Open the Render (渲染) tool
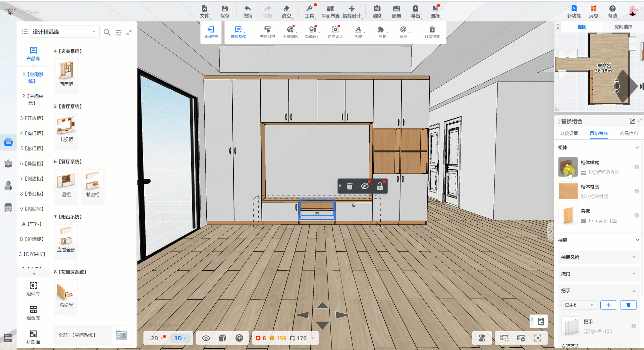Viewport: 644px width, 350px height. click(x=377, y=11)
